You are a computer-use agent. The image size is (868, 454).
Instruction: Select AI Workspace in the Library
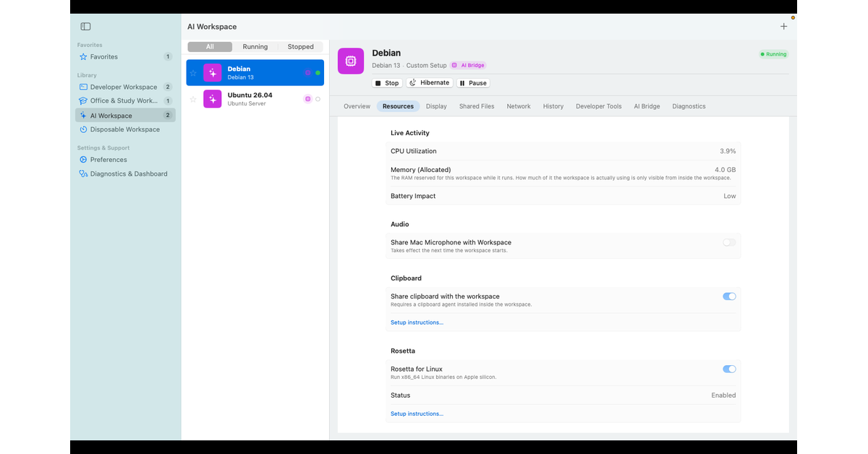[125, 116]
